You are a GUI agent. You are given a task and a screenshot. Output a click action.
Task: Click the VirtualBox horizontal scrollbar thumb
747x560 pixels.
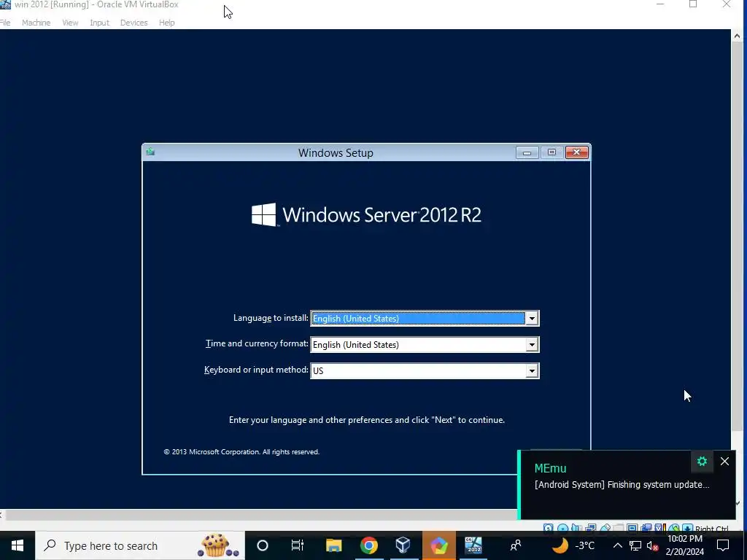point(260,515)
